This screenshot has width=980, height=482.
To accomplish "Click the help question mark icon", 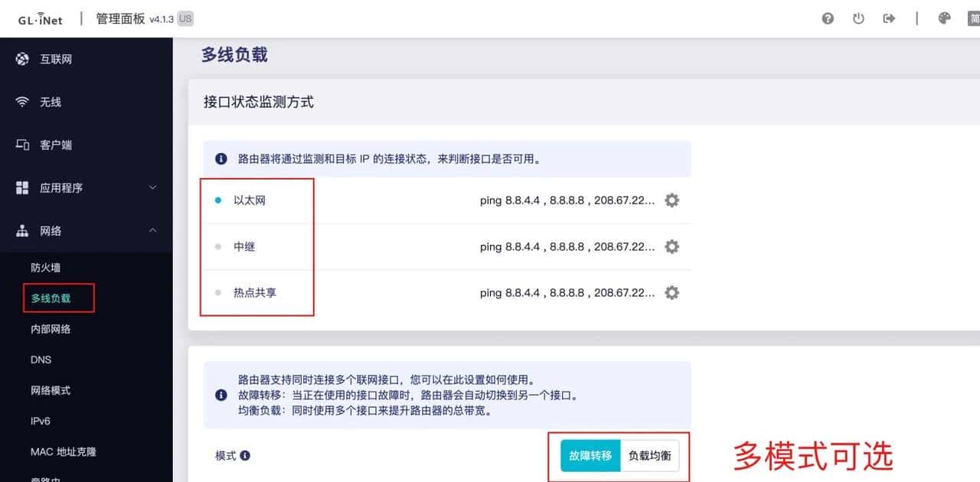I will (828, 18).
